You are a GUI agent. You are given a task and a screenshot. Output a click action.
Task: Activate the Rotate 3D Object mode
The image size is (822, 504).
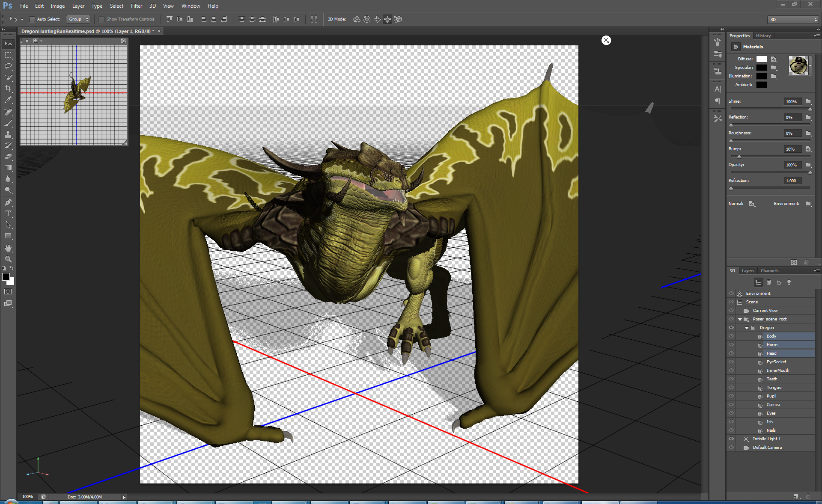click(356, 19)
